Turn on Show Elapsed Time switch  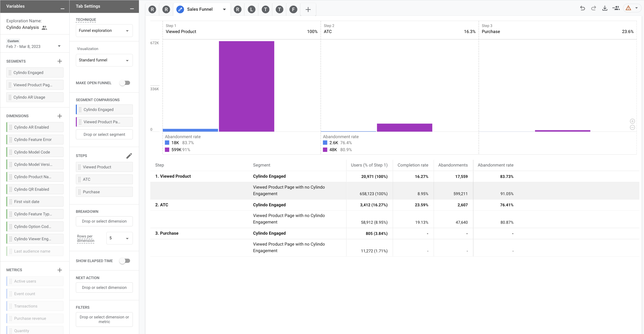pyautogui.click(x=125, y=261)
